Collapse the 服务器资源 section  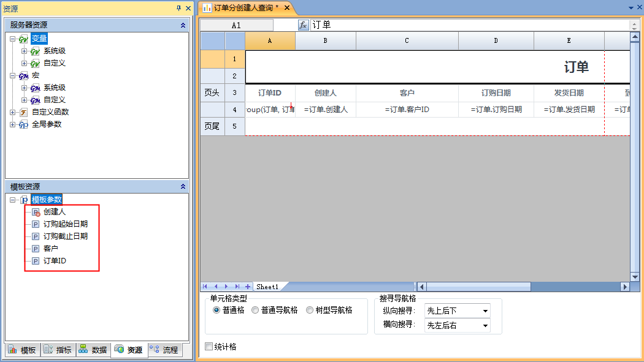(183, 25)
